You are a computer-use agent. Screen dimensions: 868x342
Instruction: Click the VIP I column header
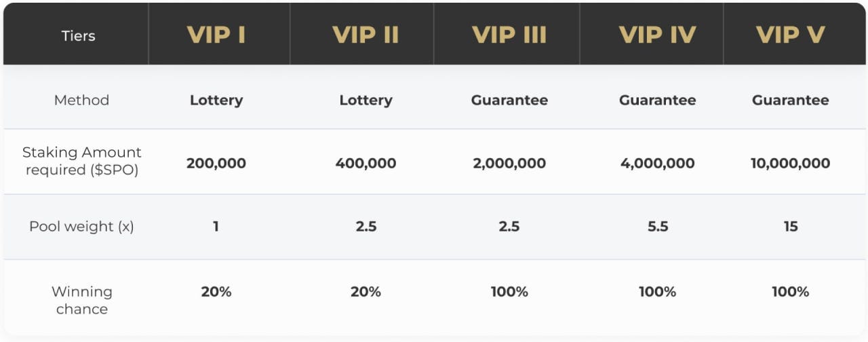[x=216, y=35]
